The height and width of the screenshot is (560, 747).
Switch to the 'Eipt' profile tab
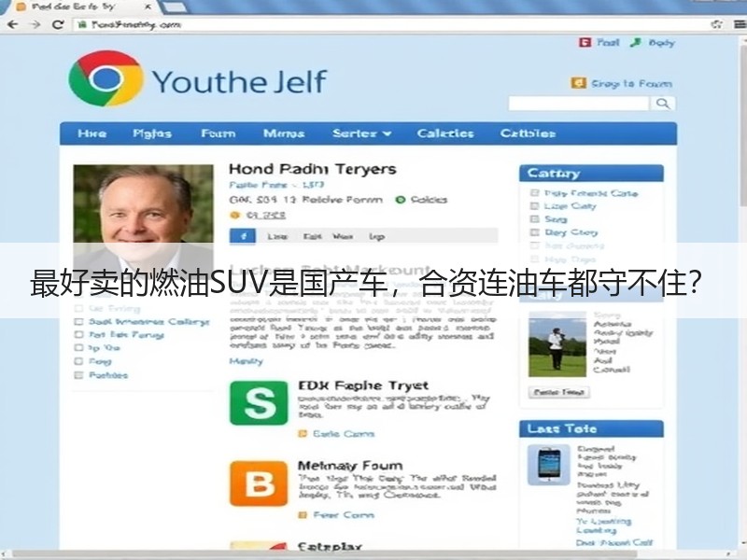[313, 236]
